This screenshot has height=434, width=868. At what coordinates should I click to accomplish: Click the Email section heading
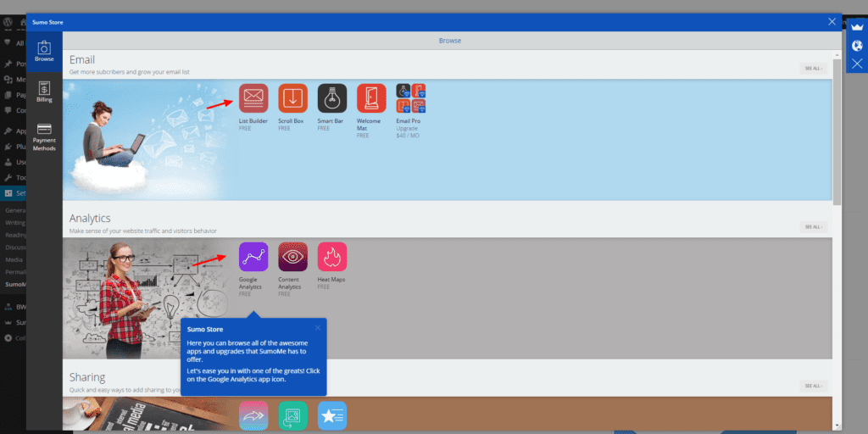(82, 60)
